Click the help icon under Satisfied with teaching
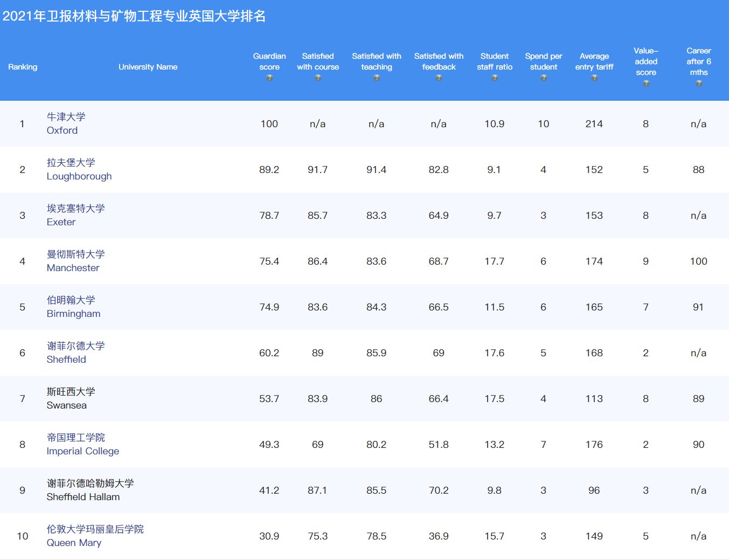The height and width of the screenshot is (560, 729). pyautogui.click(x=377, y=78)
